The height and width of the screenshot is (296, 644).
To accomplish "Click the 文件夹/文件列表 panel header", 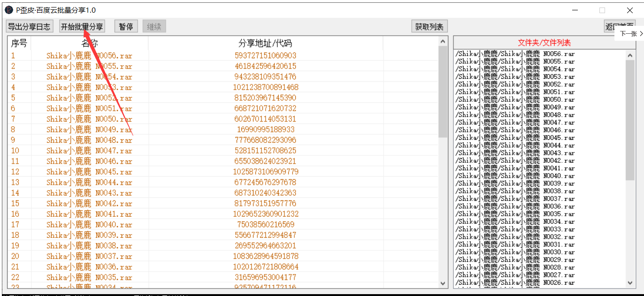I will [x=544, y=43].
